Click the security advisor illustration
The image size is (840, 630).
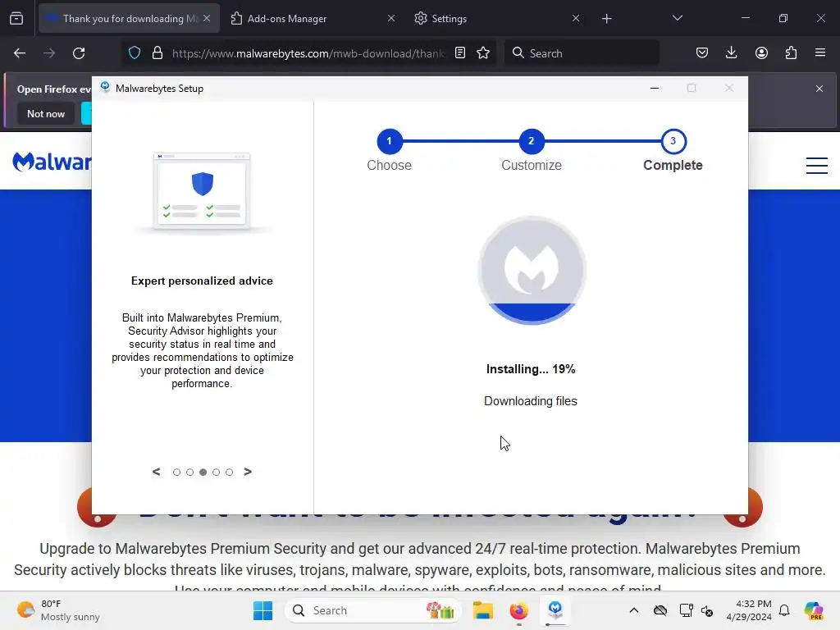coord(202,193)
